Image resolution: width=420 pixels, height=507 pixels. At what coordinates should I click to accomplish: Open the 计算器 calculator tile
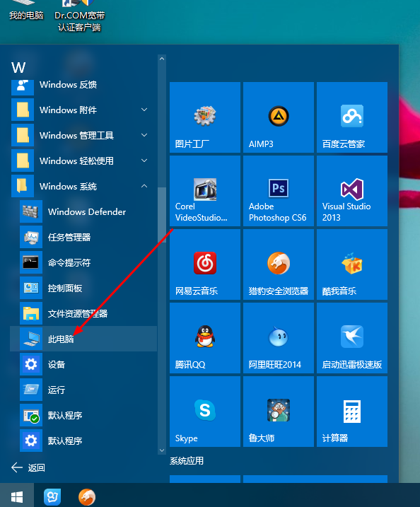[x=352, y=412]
